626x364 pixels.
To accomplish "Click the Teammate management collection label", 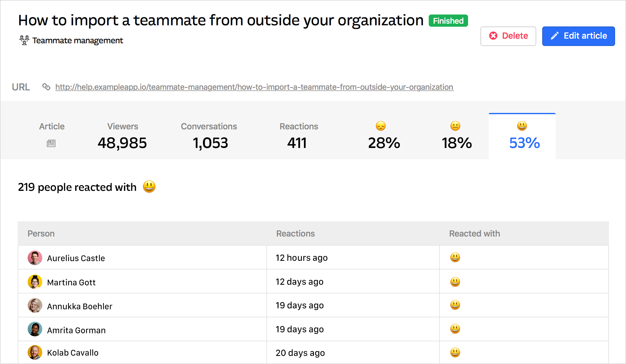I will tap(78, 40).
